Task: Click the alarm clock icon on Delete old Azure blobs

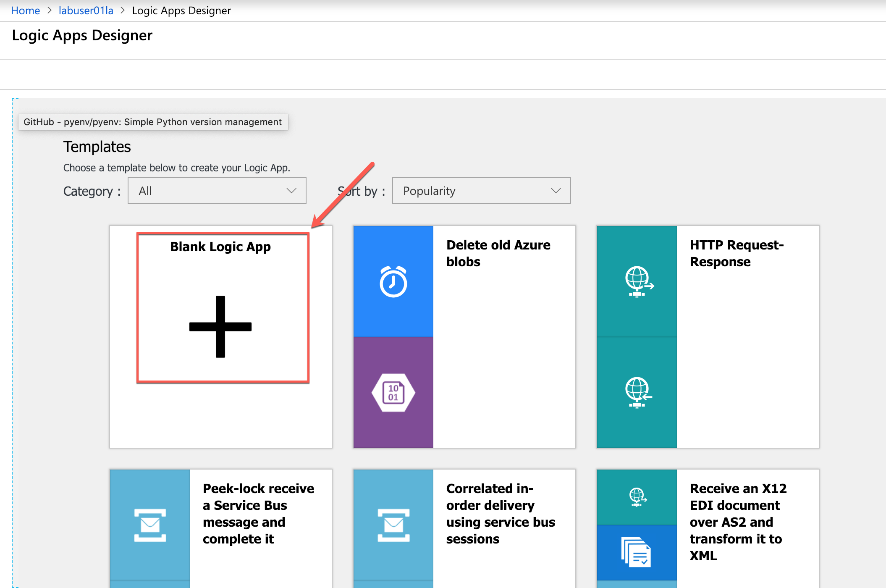Action: tap(393, 281)
